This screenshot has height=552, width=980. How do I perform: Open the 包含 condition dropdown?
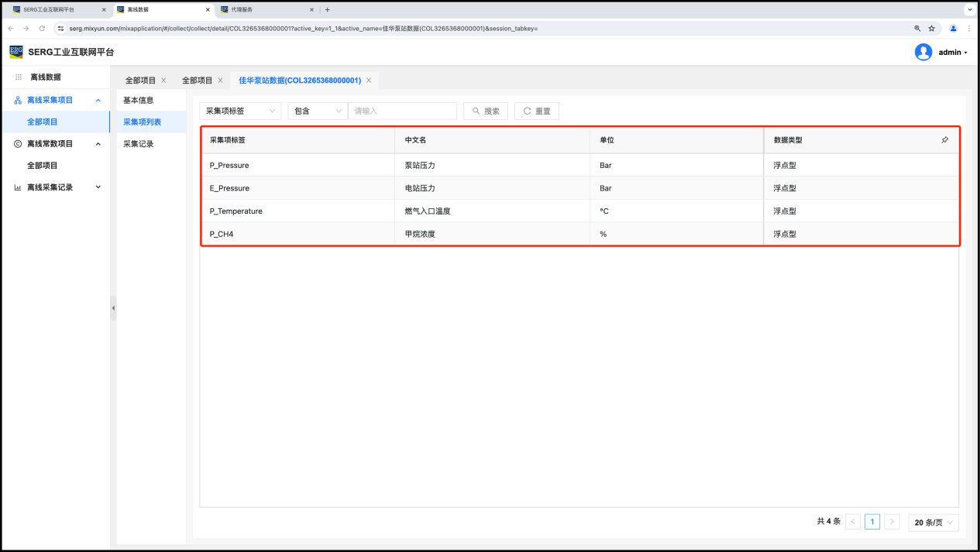pyautogui.click(x=318, y=111)
